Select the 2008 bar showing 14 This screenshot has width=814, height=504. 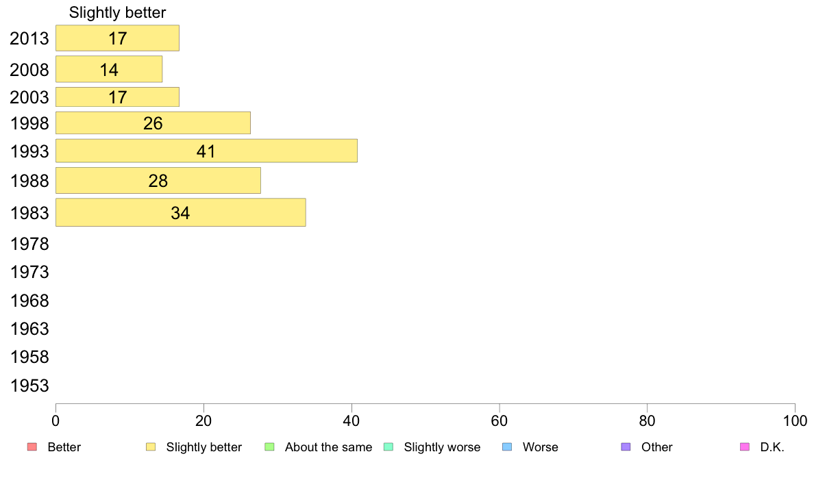pos(109,69)
